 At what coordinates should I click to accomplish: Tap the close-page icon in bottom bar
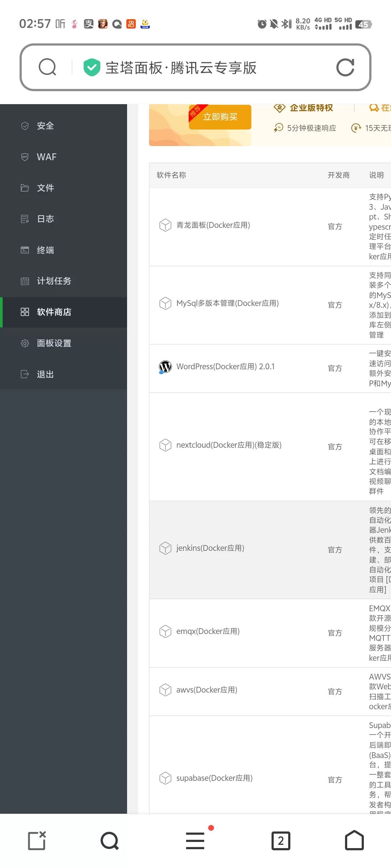(x=37, y=841)
